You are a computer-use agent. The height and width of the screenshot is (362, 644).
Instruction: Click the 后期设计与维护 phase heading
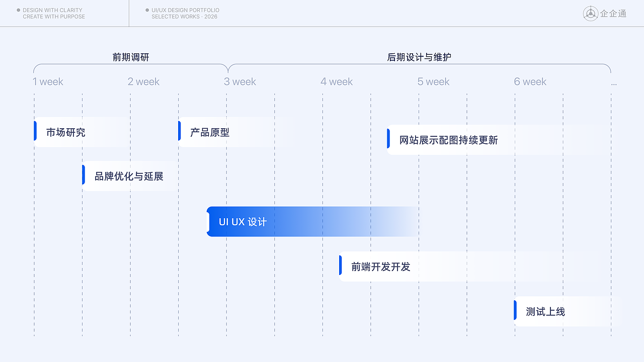click(x=419, y=57)
